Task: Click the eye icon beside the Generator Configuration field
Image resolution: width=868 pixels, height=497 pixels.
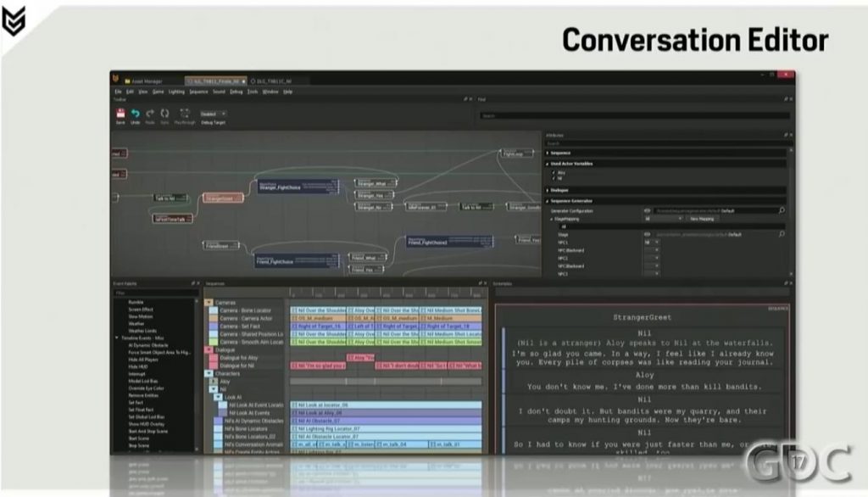Action: click(647, 210)
